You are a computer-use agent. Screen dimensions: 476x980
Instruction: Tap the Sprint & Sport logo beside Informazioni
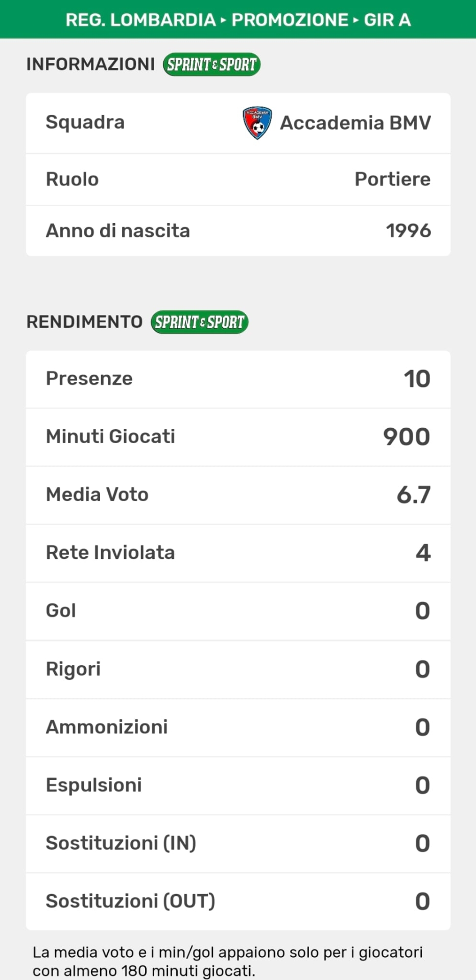tap(211, 65)
